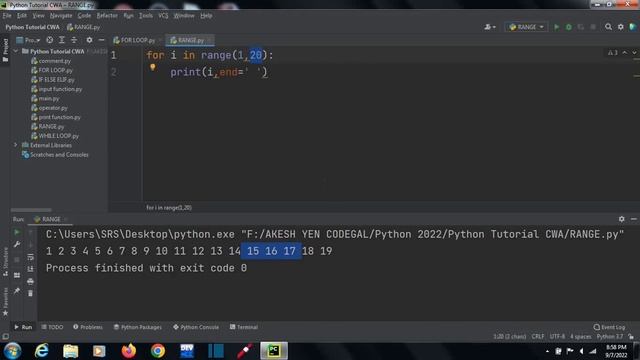Open the RANGE run configuration dropdown
This screenshot has width=640, height=360.
(526, 27)
